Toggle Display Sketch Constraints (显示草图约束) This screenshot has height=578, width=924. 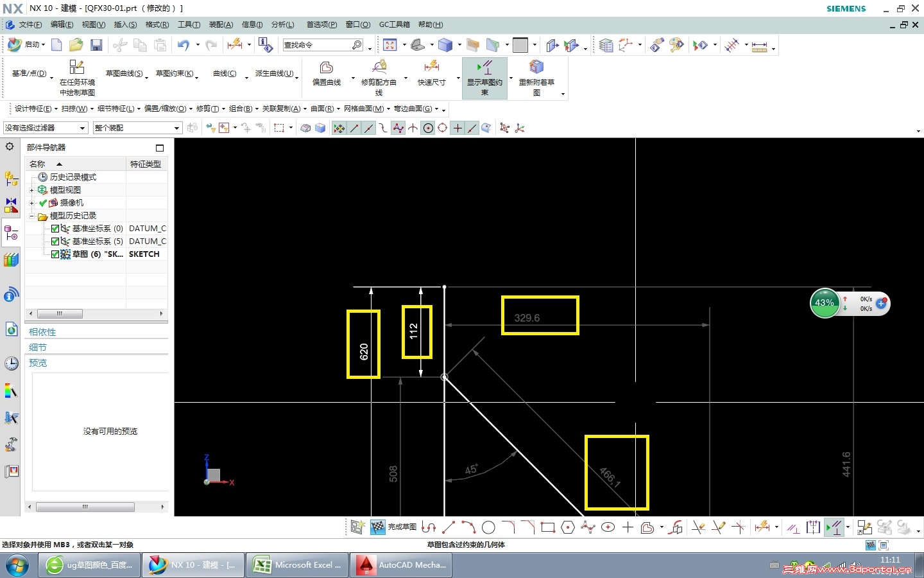click(484, 78)
